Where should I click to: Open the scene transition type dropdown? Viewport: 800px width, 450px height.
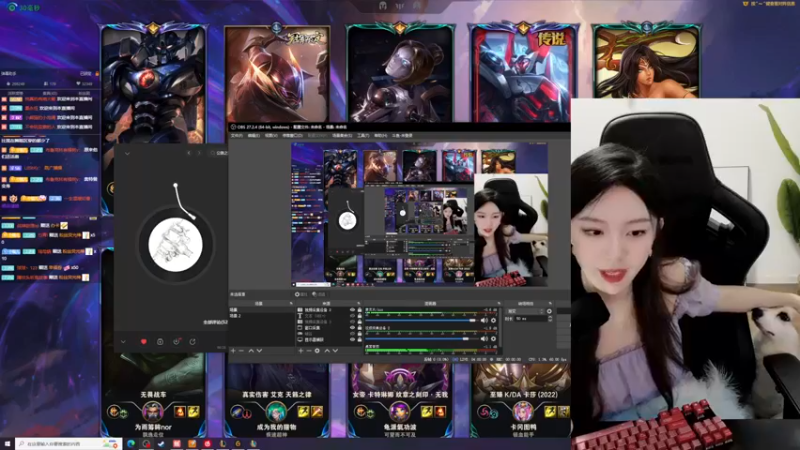(526, 311)
